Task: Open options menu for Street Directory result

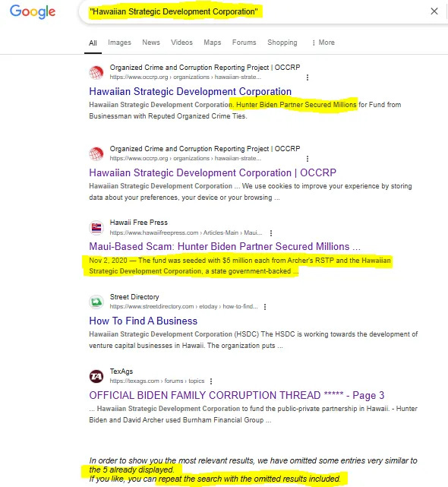Action: point(265,307)
